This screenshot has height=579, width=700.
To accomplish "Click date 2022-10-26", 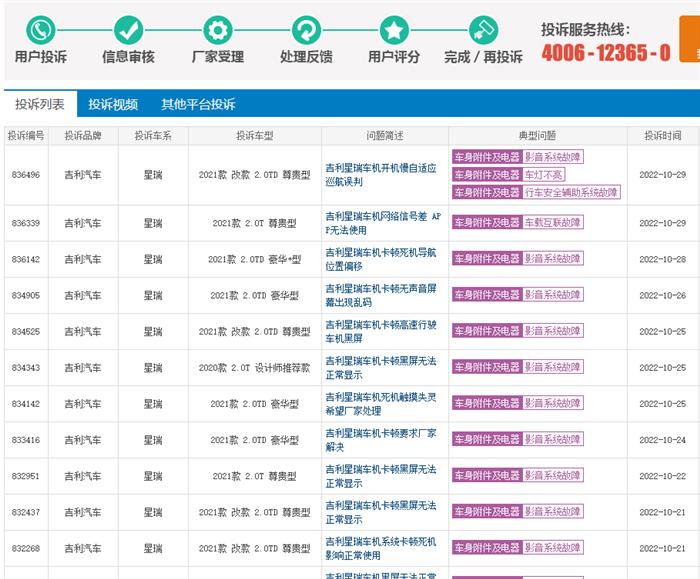I will coord(663,296).
